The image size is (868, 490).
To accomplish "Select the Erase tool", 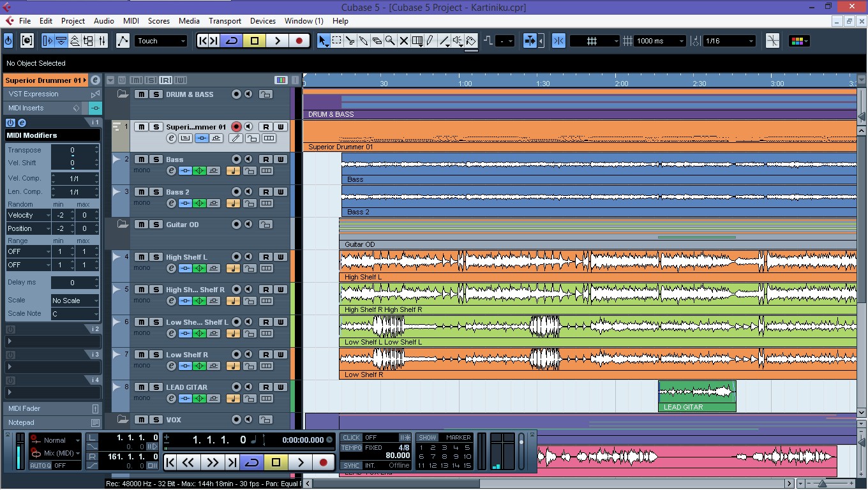I will pyautogui.click(x=377, y=41).
